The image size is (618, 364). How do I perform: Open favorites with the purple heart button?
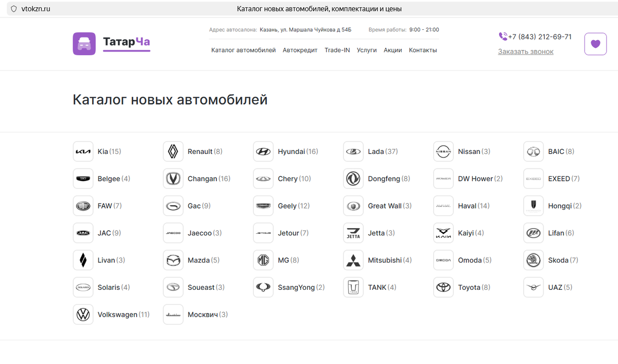point(595,44)
